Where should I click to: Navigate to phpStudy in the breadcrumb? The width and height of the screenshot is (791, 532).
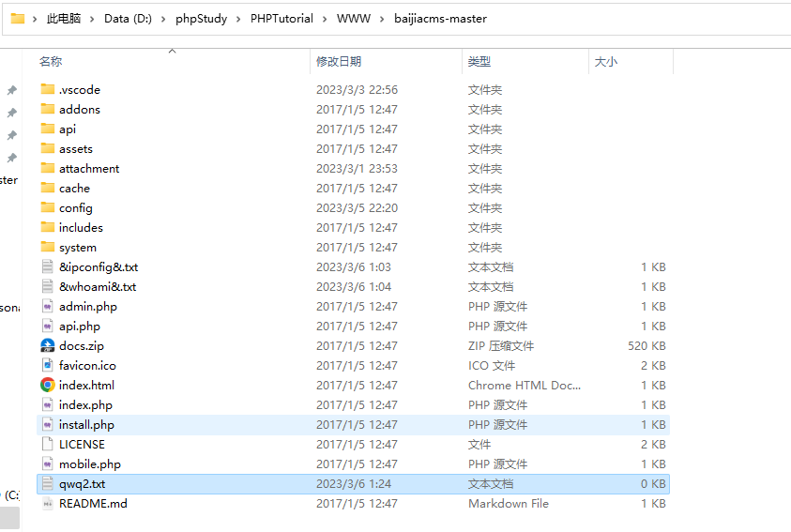202,19
